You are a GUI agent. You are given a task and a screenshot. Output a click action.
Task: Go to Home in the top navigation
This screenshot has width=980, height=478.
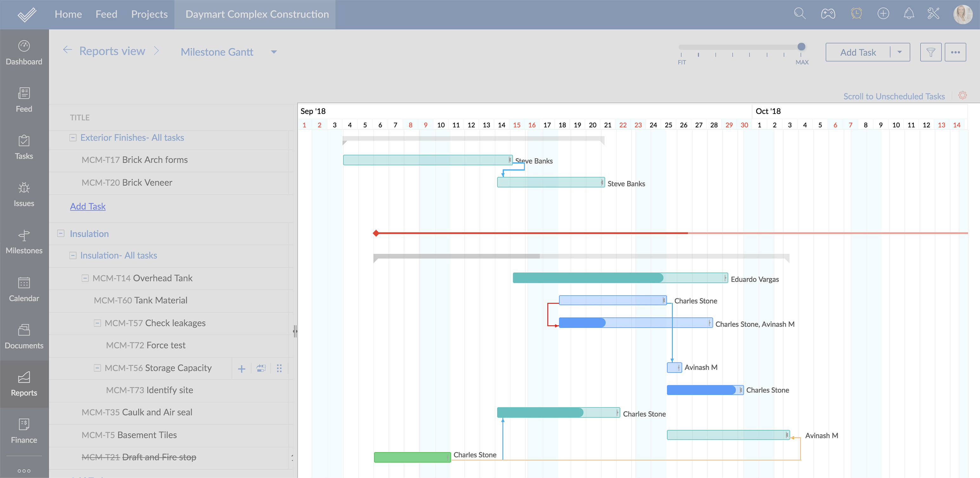tap(68, 14)
